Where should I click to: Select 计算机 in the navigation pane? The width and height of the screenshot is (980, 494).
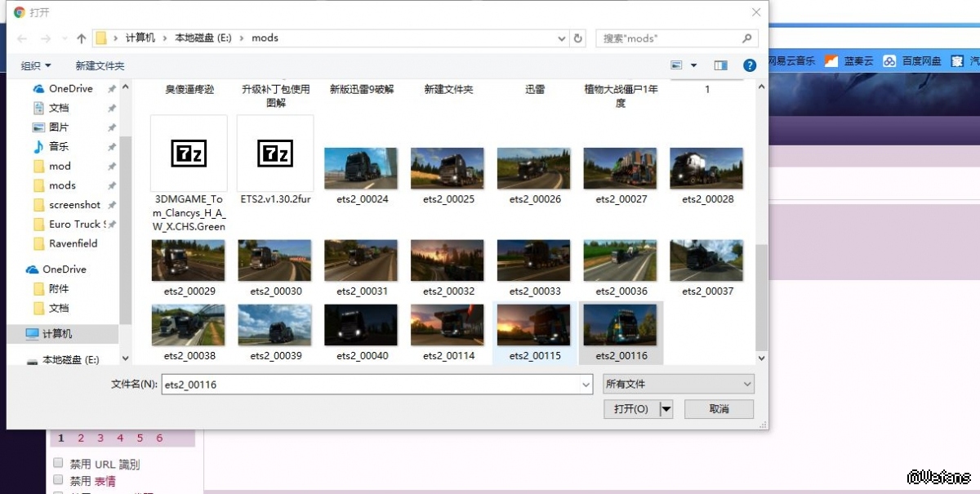tap(57, 334)
